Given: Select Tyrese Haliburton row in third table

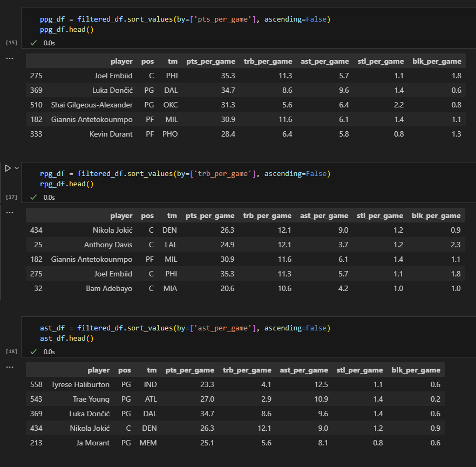Looking at the screenshot, I should pyautogui.click(x=235, y=384).
